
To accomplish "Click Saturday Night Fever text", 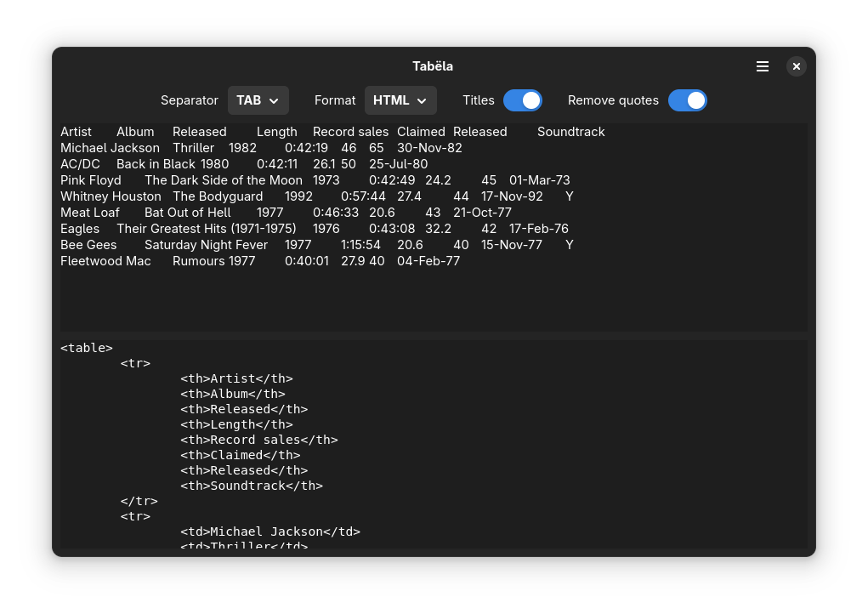I will point(206,245).
